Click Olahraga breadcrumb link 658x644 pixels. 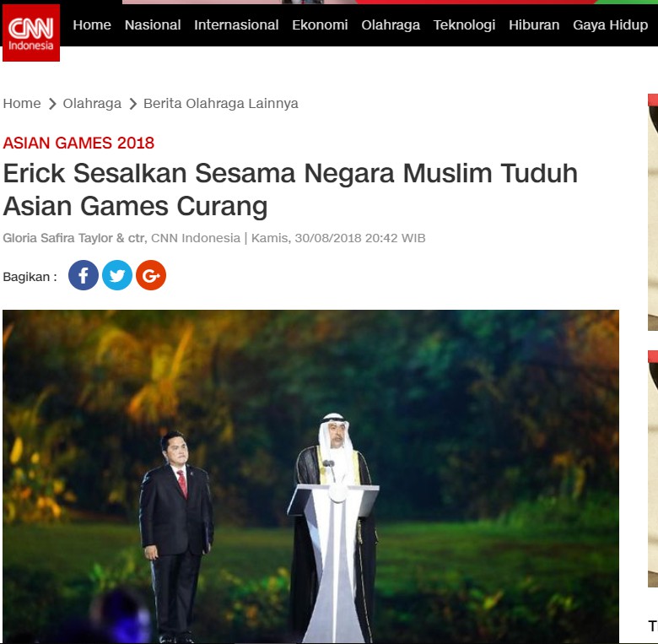click(92, 103)
